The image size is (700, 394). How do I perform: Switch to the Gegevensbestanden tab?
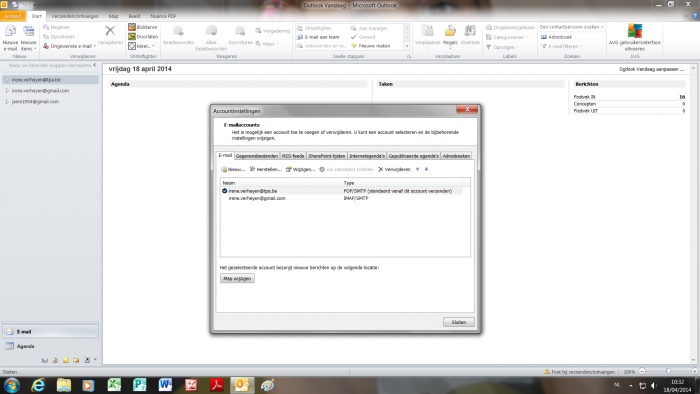pos(257,156)
